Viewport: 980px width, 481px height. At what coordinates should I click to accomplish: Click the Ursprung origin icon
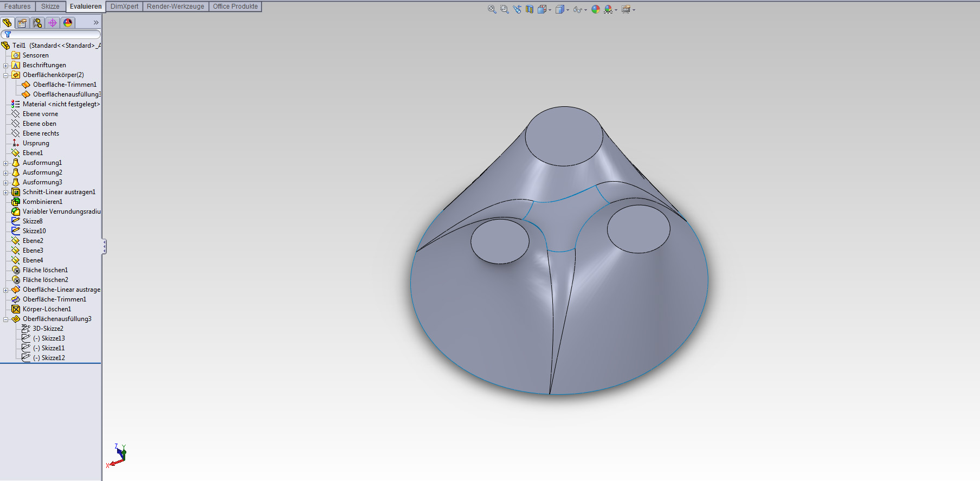[x=16, y=143]
